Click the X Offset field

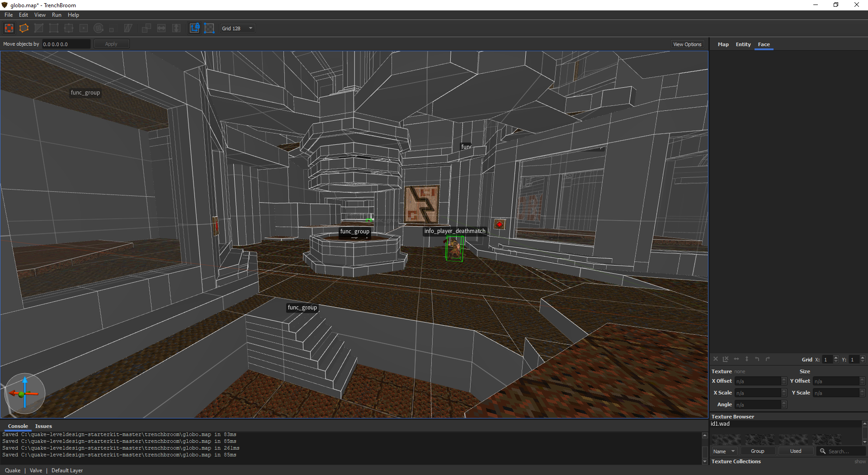point(760,381)
